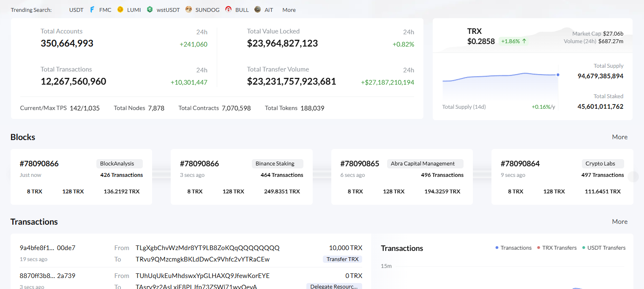
Task: Click the endpoint dot on Total Supply chart
Action: [x=558, y=75]
